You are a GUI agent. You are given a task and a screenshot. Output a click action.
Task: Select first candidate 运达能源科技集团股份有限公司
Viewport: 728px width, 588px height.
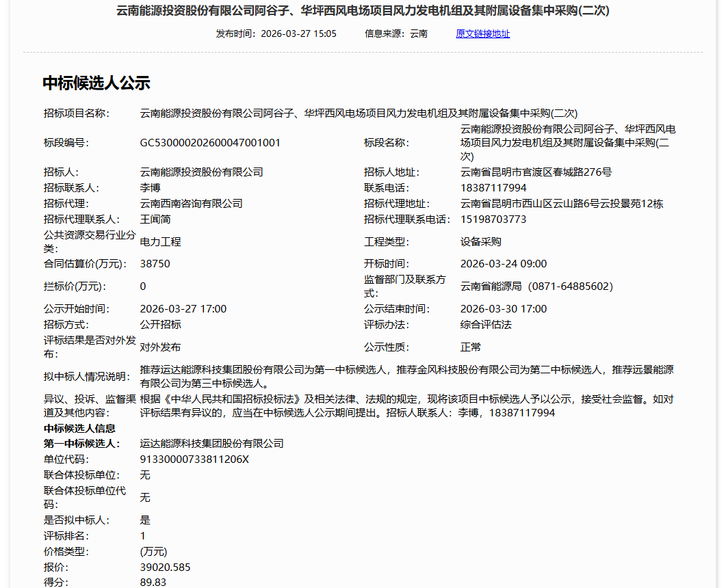211,444
